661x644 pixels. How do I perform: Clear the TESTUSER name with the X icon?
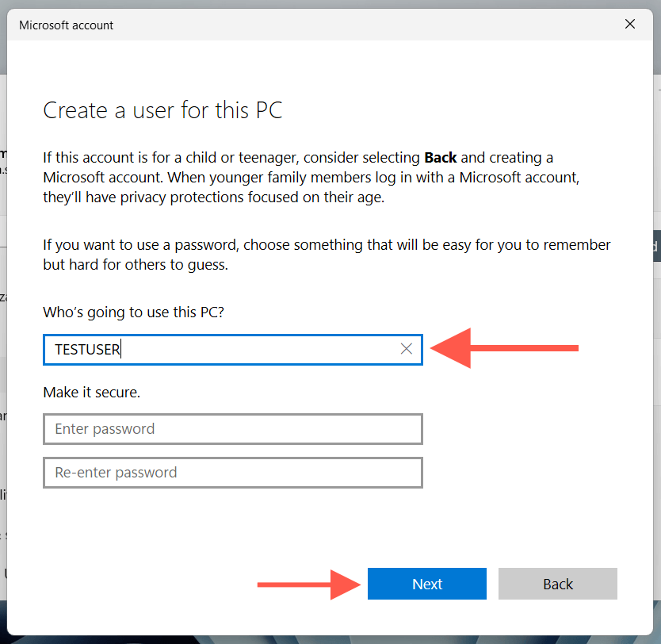pos(407,349)
